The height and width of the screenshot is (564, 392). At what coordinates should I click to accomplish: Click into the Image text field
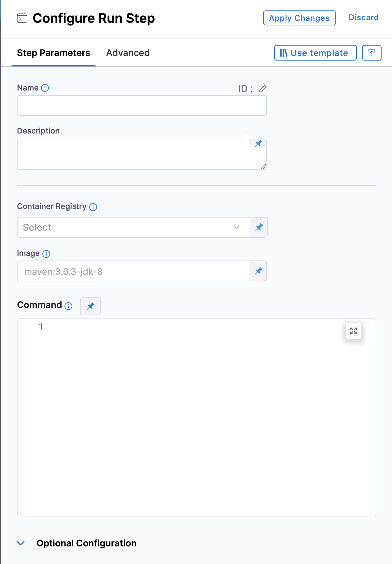pos(133,271)
